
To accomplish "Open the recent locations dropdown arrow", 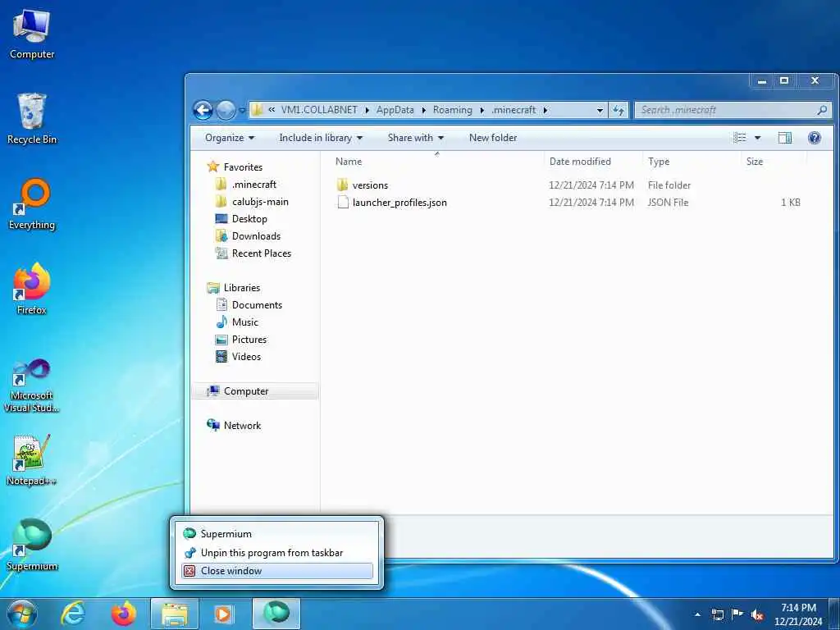I will coord(242,111).
